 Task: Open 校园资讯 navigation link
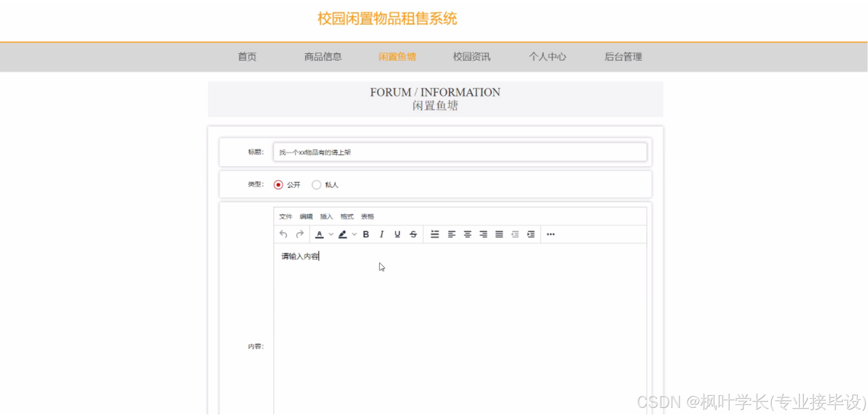(x=472, y=56)
